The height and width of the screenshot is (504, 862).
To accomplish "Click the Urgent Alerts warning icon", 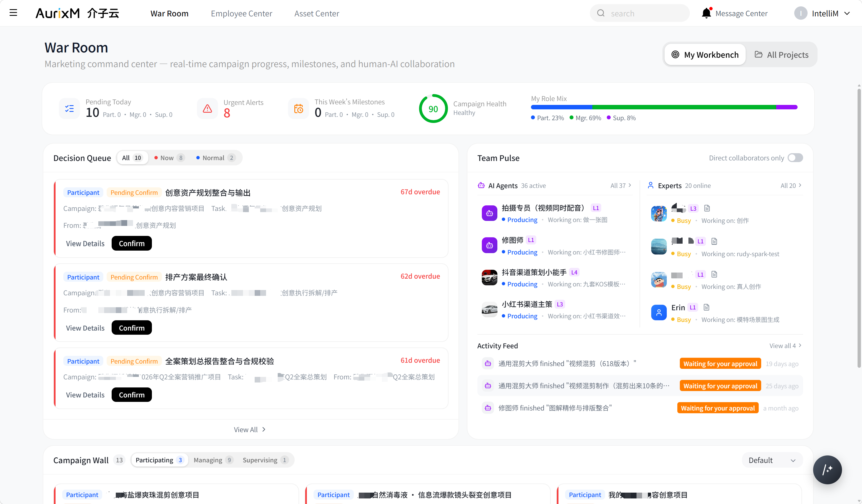I will (207, 109).
